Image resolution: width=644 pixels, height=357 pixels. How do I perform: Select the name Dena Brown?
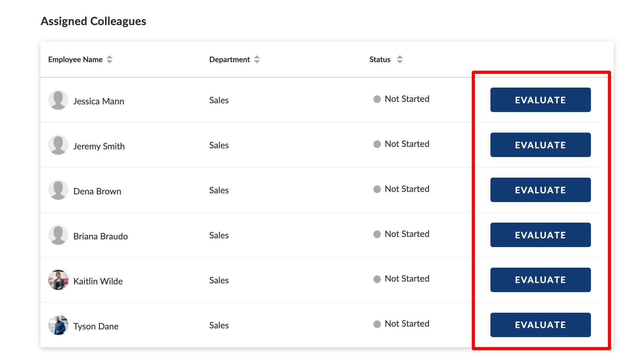(97, 191)
